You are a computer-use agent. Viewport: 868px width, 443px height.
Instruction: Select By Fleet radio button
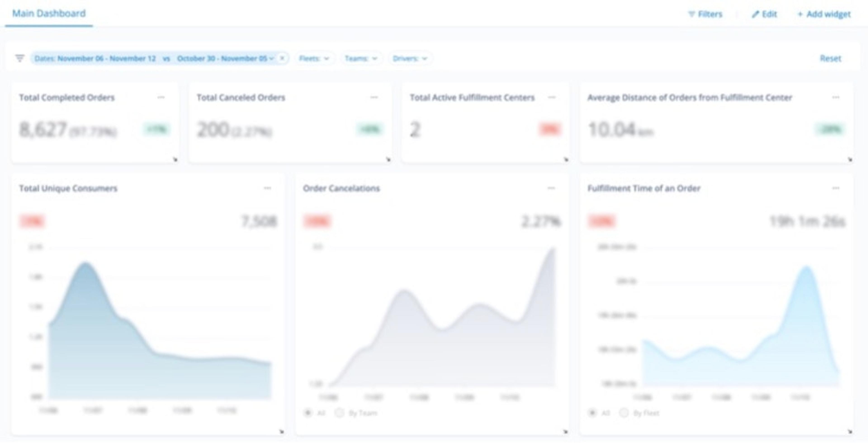pyautogui.click(x=624, y=413)
